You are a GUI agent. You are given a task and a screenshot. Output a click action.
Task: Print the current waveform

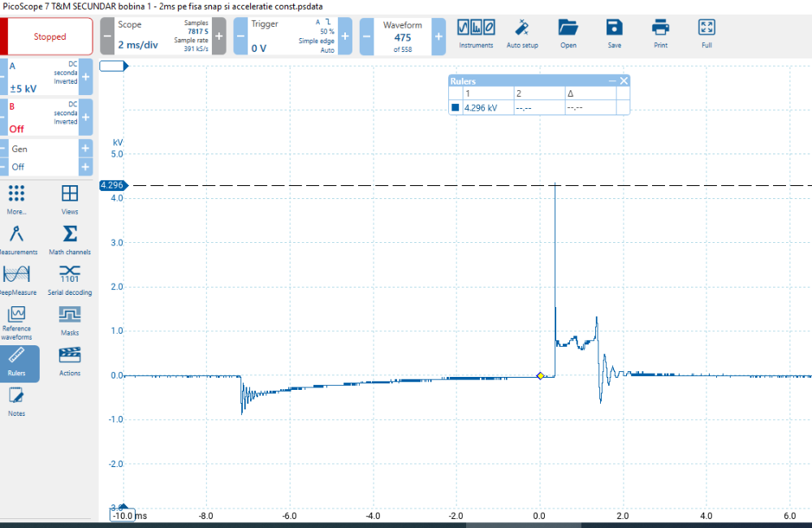click(661, 33)
